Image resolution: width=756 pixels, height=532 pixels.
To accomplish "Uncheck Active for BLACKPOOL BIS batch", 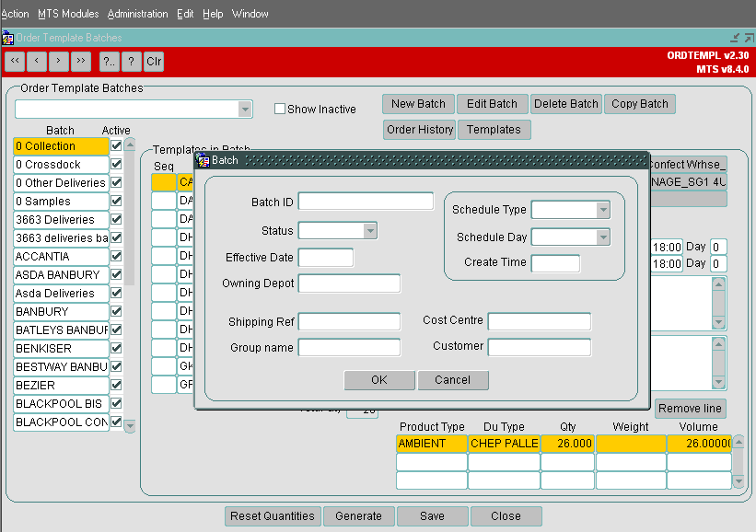I will [116, 403].
